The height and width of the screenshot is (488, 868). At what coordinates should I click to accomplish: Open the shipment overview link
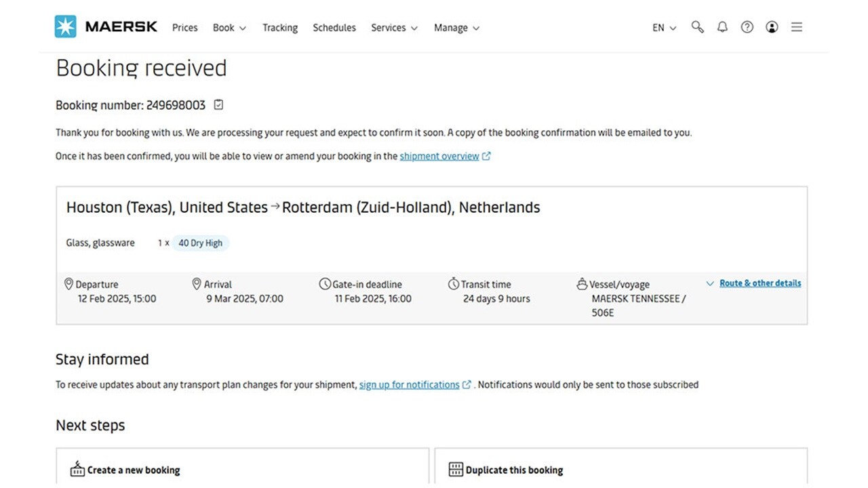tap(439, 156)
